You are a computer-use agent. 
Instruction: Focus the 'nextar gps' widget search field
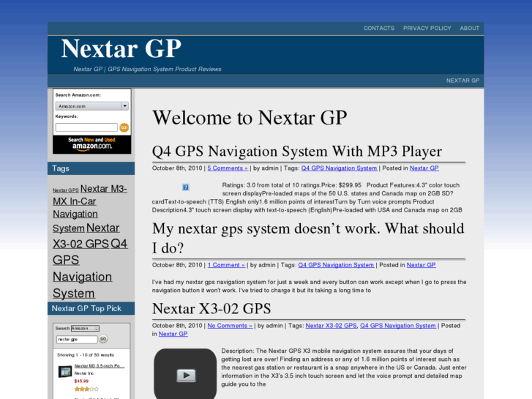point(77,339)
